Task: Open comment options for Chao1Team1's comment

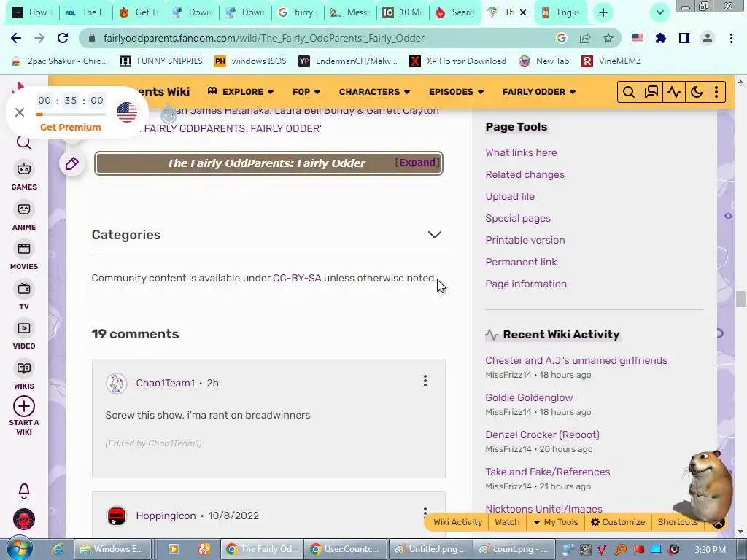Action: click(x=425, y=381)
